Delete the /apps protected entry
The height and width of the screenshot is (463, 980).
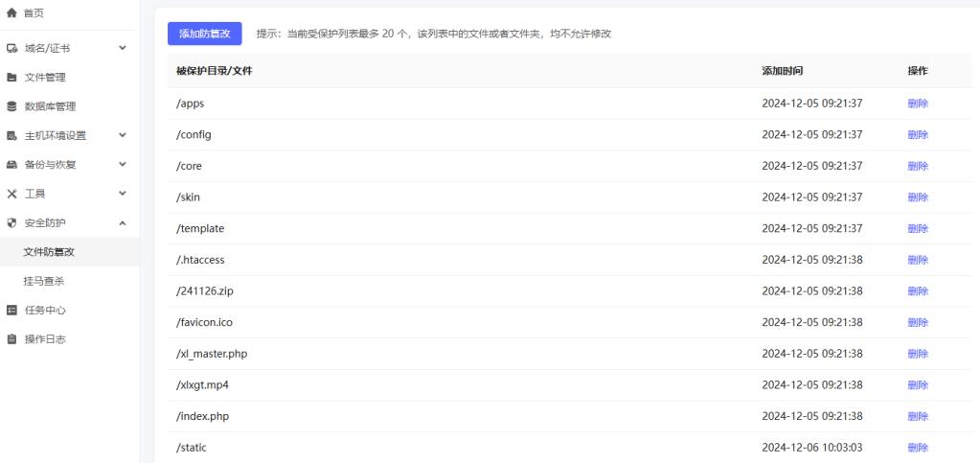[917, 104]
